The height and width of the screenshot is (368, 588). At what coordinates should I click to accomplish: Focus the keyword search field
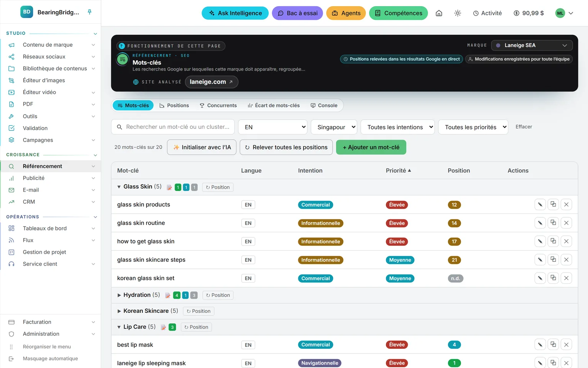coord(173,127)
